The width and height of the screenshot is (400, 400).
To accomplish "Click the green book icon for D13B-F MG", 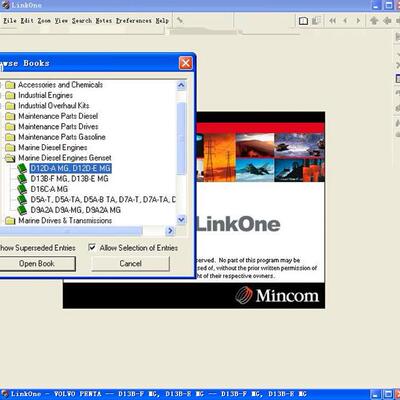I will click(x=22, y=179).
